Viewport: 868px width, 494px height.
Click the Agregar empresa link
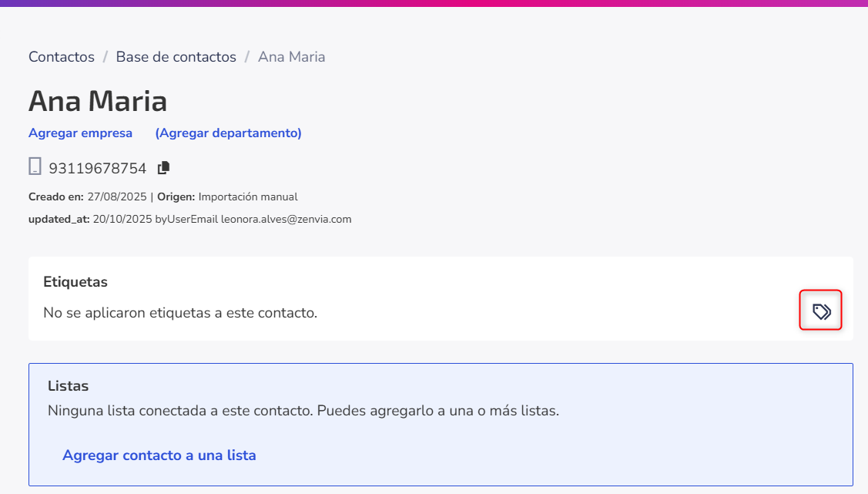[80, 133]
